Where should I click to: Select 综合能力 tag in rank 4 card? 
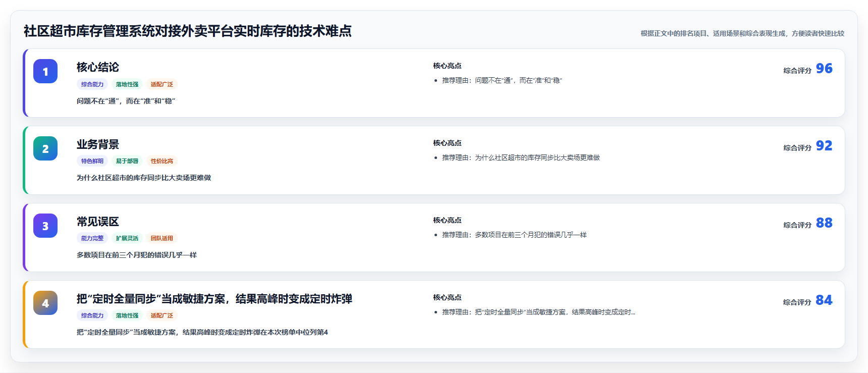click(x=92, y=315)
